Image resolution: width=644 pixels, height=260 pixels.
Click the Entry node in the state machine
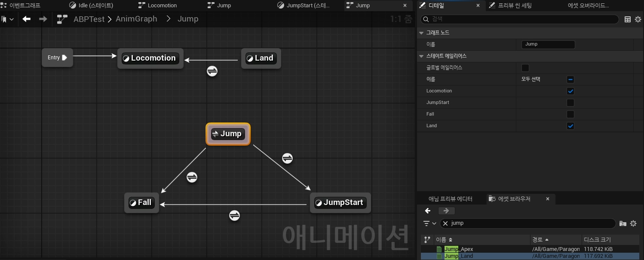click(x=57, y=58)
